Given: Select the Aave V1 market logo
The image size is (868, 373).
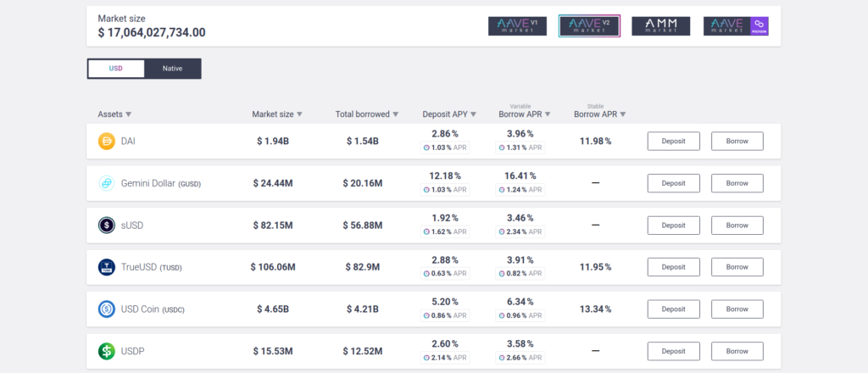Looking at the screenshot, I should point(517,26).
